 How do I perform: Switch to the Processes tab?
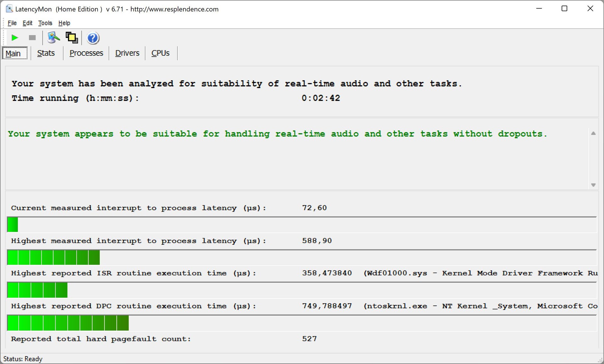(x=86, y=53)
